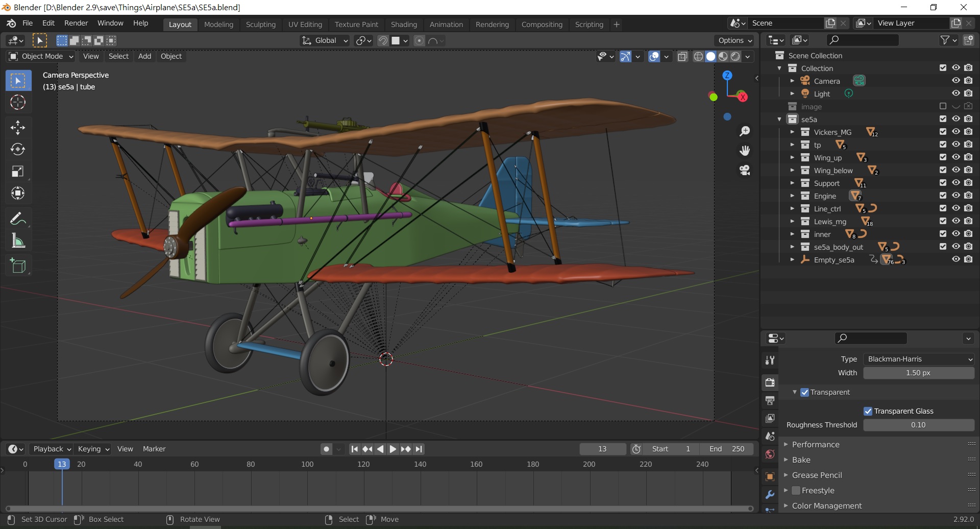The height and width of the screenshot is (529, 980).
Task: Select the Rotate tool
Action: pos(18,149)
